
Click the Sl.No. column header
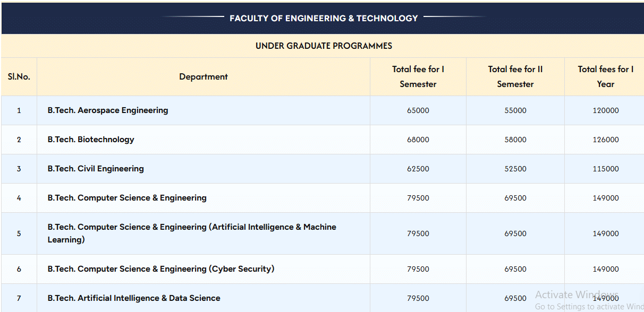[19, 76]
